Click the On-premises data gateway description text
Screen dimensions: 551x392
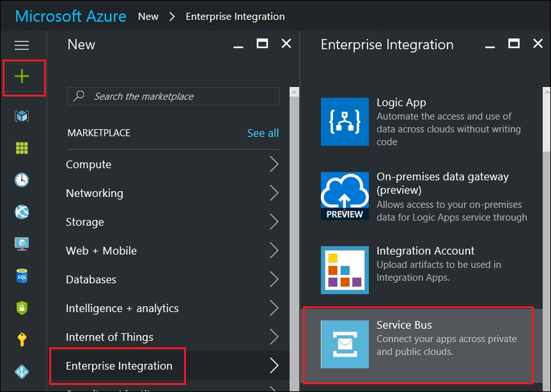[452, 211]
